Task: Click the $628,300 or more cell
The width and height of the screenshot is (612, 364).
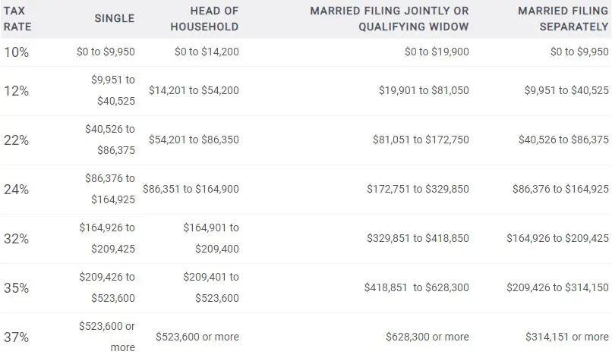Action: (x=427, y=337)
